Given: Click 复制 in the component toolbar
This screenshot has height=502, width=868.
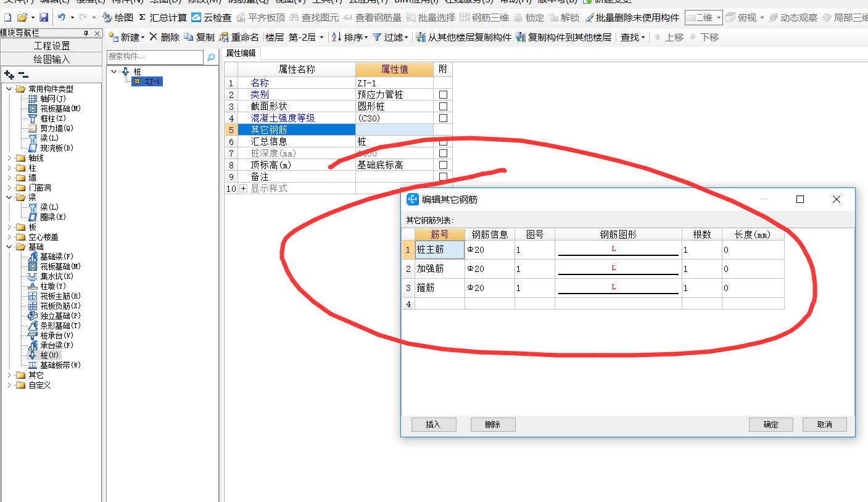Looking at the screenshot, I should point(199,37).
